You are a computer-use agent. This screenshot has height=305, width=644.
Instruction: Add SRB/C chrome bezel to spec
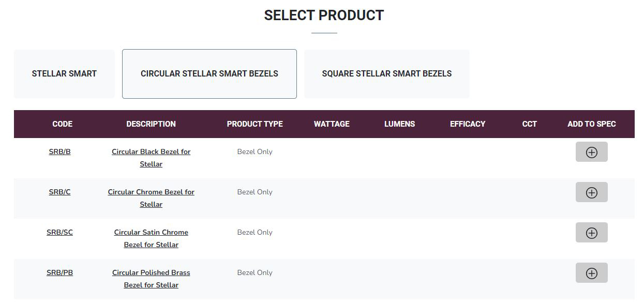click(591, 192)
